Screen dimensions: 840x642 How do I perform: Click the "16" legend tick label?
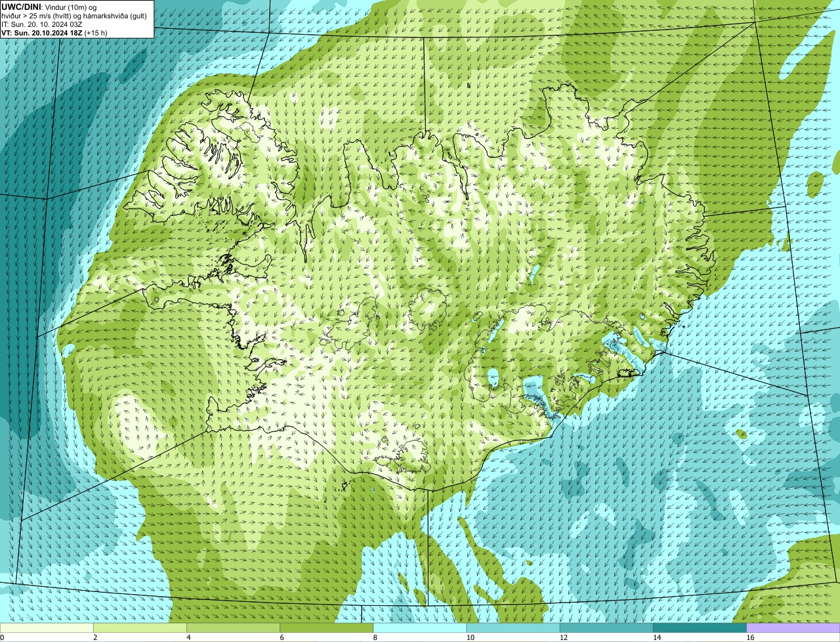pos(750,637)
